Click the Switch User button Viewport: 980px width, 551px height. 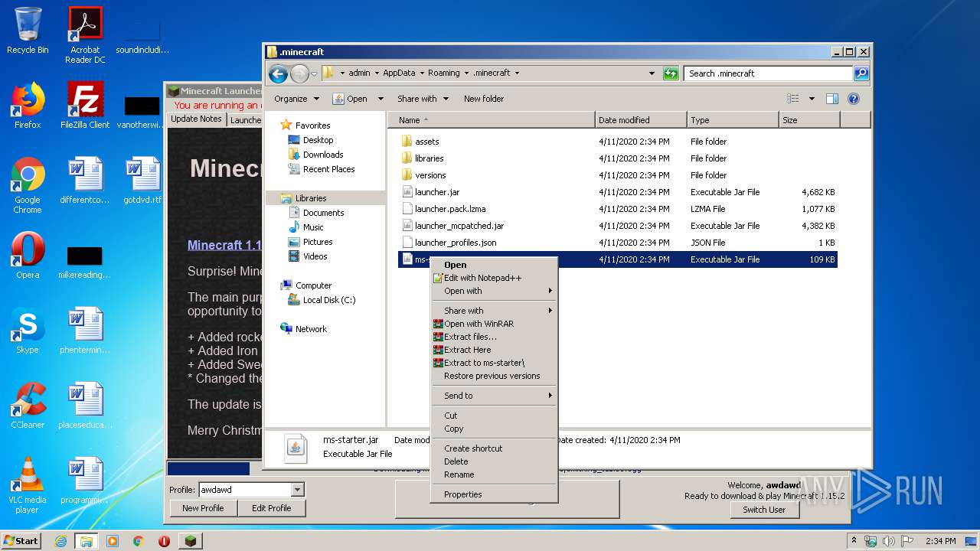point(764,510)
